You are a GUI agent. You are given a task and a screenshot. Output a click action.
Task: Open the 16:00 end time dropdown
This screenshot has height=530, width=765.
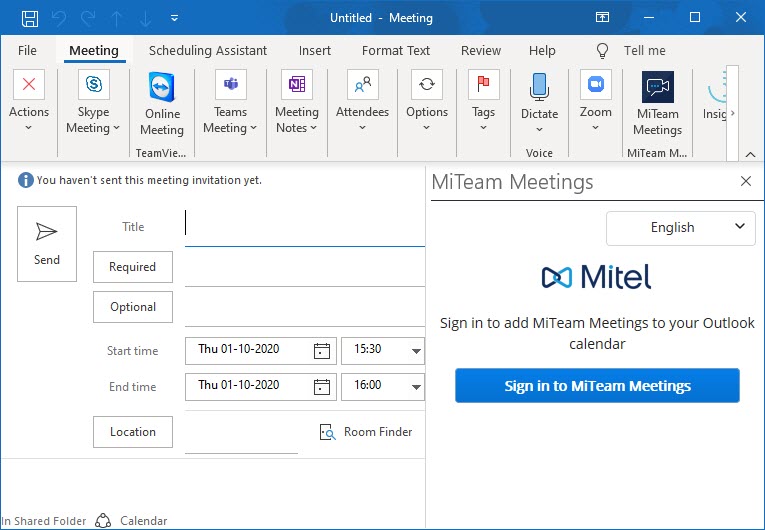(x=416, y=387)
